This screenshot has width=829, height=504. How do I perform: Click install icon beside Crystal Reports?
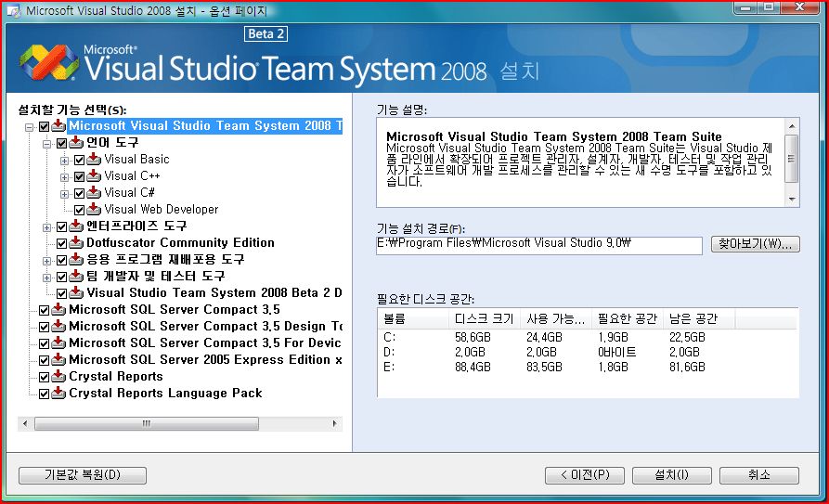[58, 377]
